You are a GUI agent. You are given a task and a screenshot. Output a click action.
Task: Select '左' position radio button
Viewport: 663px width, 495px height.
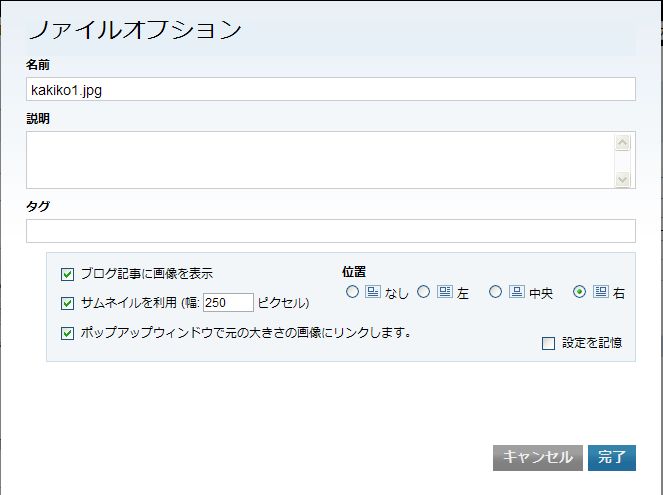tap(424, 292)
